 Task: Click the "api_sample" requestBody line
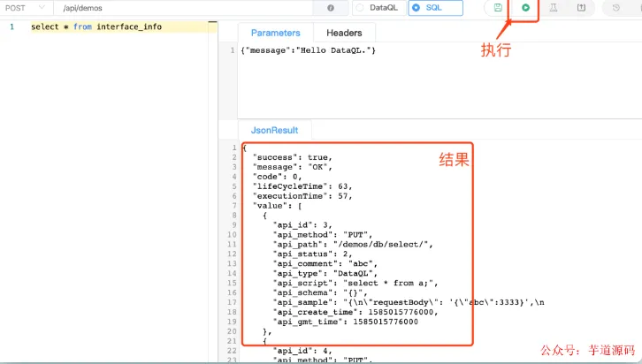click(x=409, y=303)
